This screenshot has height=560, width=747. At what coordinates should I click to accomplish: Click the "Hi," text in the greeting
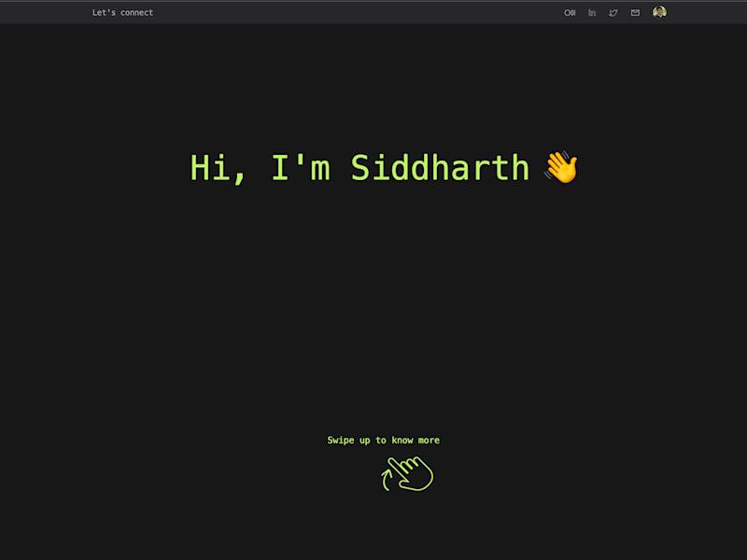tap(218, 169)
